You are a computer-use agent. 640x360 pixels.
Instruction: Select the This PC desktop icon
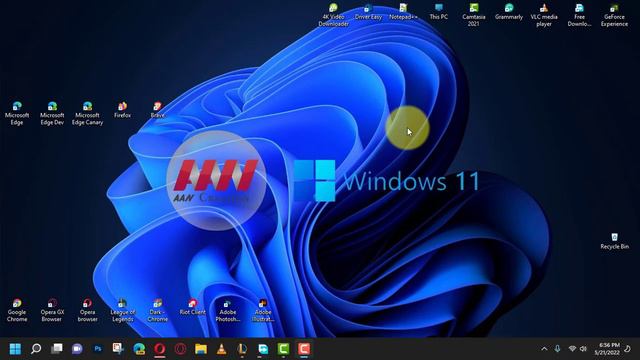[439, 12]
